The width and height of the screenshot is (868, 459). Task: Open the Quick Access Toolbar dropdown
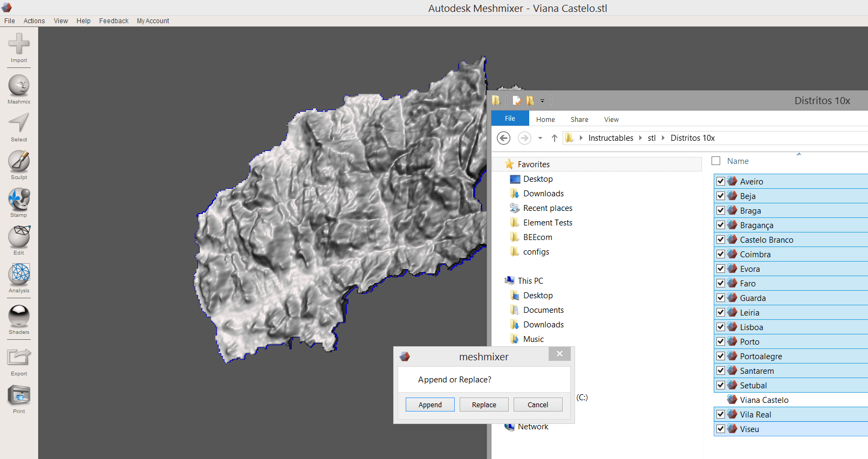542,101
